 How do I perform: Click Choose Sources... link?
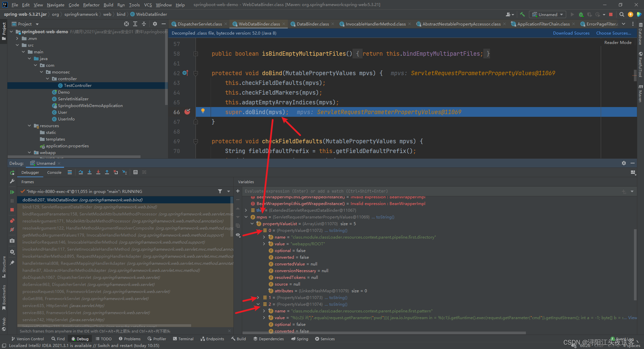pos(613,33)
